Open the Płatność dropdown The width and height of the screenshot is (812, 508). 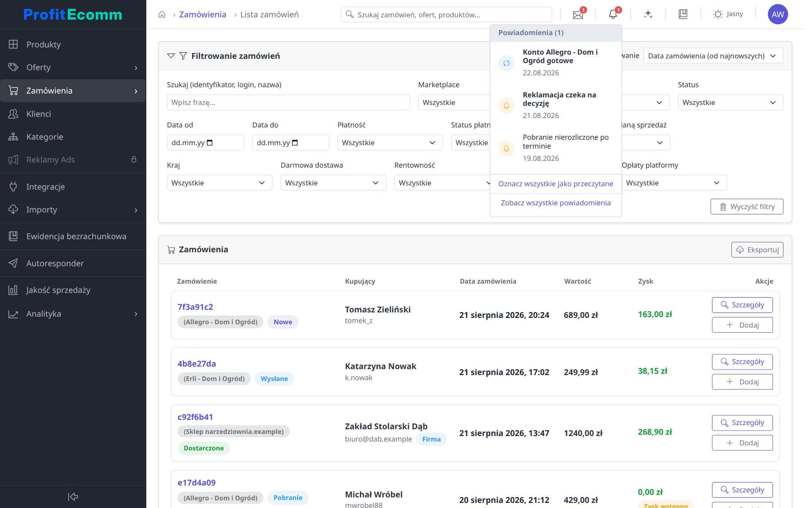[x=390, y=143]
